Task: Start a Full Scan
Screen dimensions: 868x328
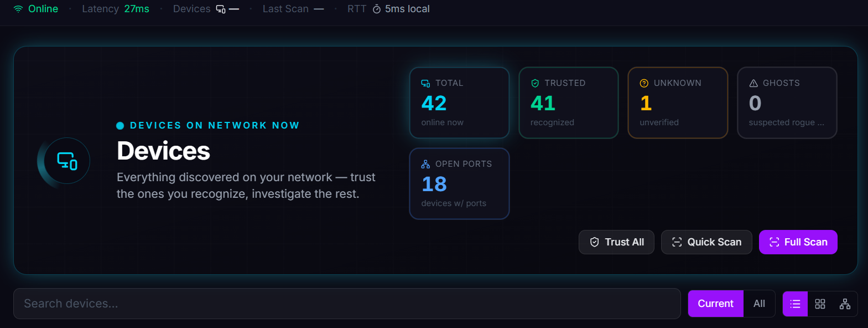Action: [x=798, y=242]
